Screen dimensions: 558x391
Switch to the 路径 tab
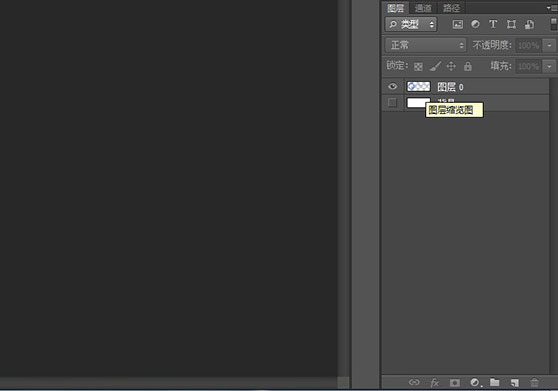(x=451, y=8)
